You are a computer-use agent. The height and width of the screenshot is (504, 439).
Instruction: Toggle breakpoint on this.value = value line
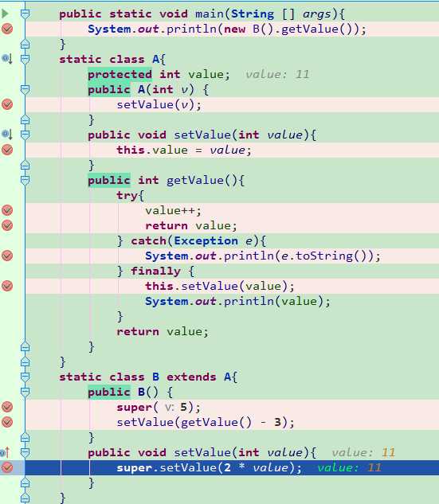[x=7, y=150]
